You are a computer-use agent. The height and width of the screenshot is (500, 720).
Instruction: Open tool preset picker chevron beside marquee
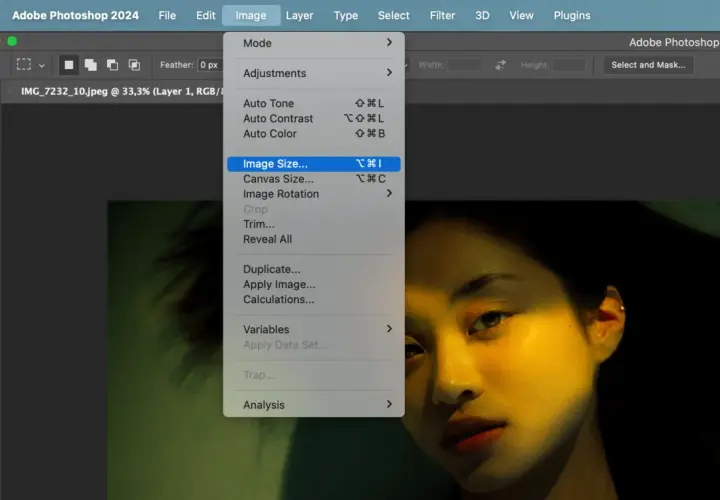click(42, 66)
